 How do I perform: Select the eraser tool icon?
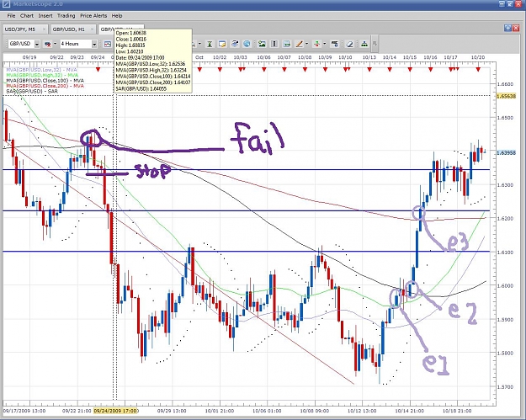349,44
